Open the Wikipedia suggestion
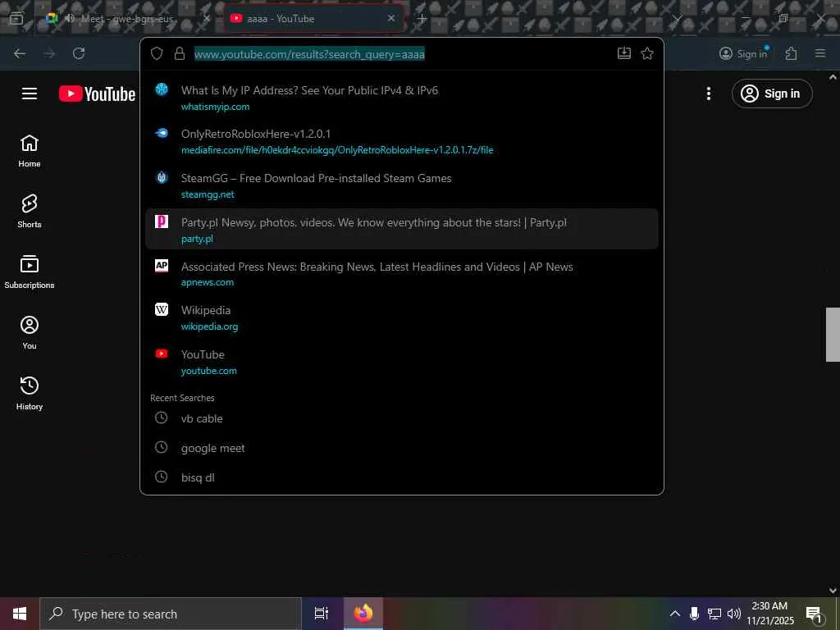 point(402,317)
